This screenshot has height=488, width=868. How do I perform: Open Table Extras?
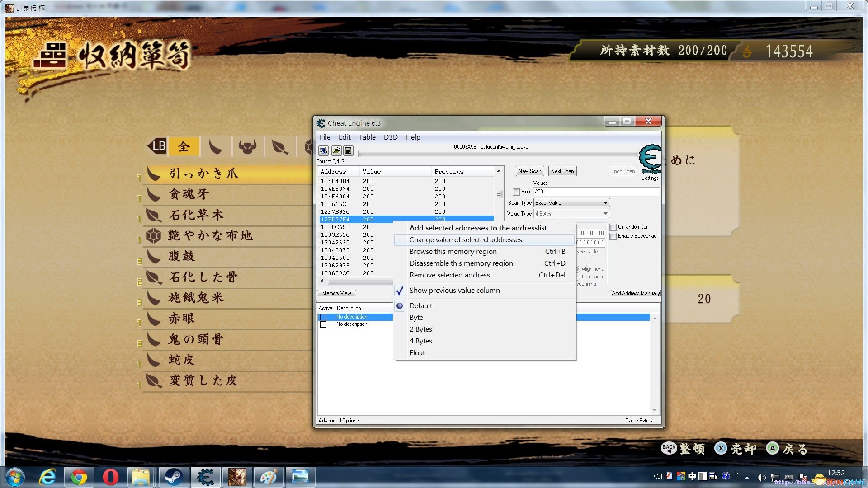coord(639,421)
